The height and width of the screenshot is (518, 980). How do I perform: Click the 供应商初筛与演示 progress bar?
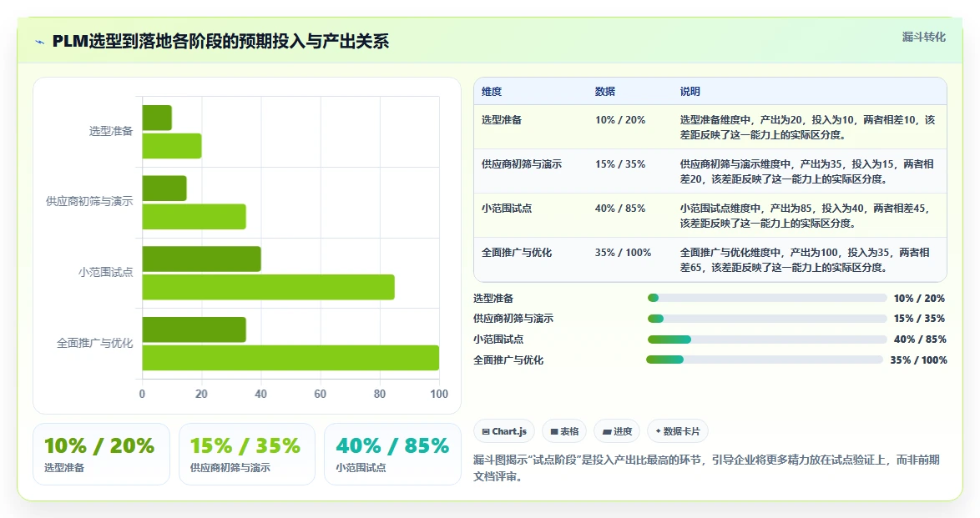tap(767, 319)
